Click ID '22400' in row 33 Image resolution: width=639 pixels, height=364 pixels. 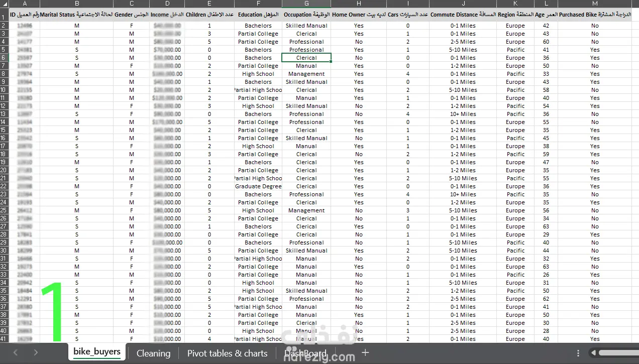(x=25, y=275)
